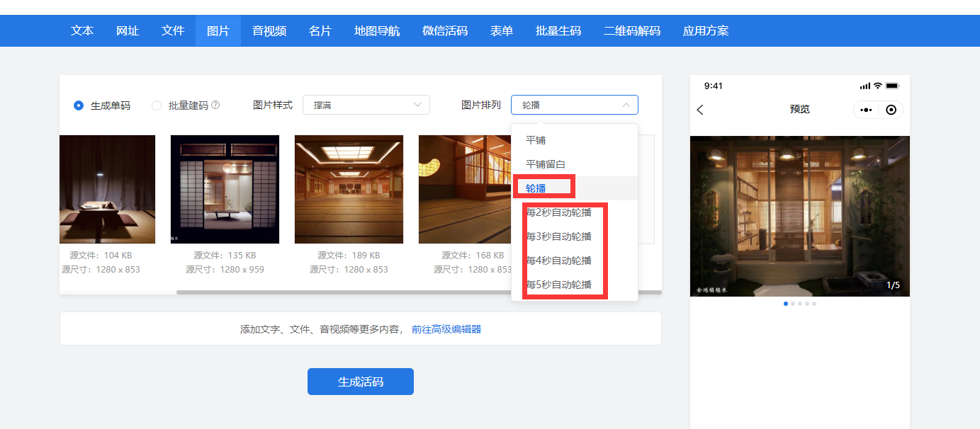Tap the circular target icon in the preview header
The image size is (980, 429).
(891, 110)
